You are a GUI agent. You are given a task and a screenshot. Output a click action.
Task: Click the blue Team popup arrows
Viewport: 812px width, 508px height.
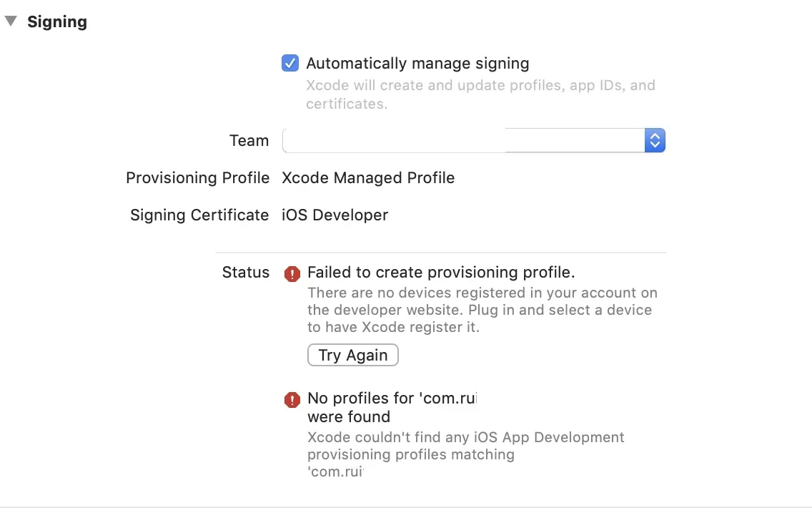(655, 140)
